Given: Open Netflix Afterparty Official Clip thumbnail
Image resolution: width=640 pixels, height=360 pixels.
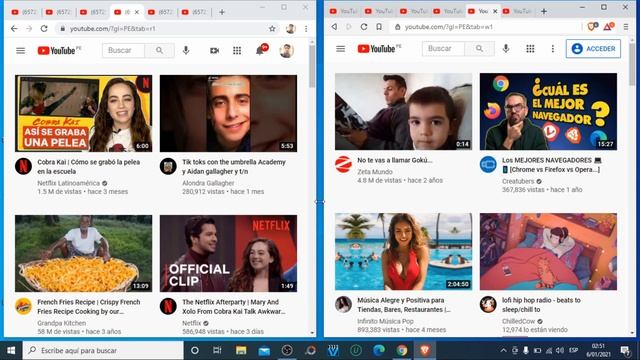Looking at the screenshot, I should 228,253.
